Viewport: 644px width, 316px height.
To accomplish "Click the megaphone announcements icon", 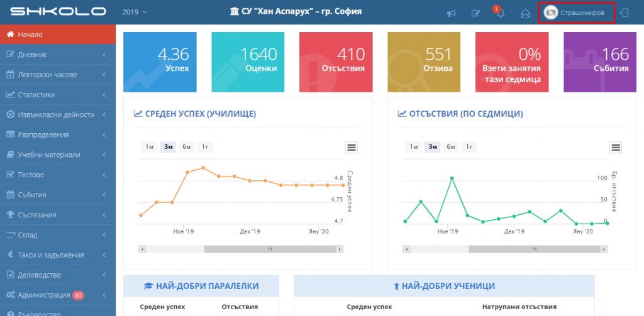I will (451, 14).
